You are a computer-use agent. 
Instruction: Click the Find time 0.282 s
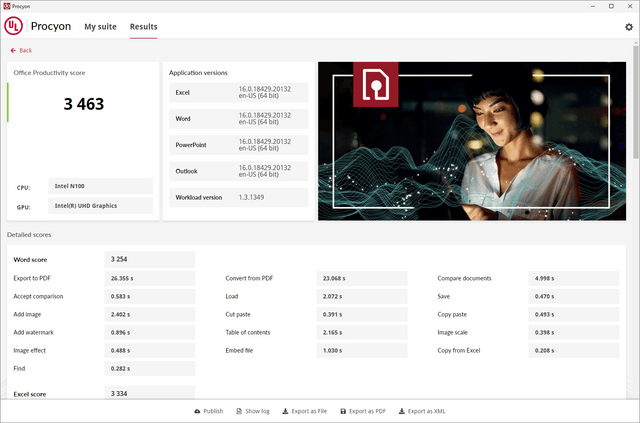[150, 368]
